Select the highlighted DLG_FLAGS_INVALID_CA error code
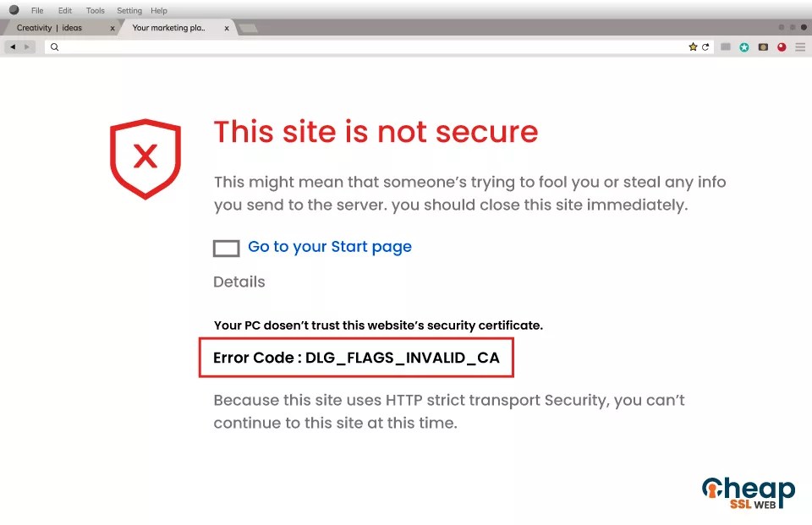Image resolution: width=812 pixels, height=525 pixels. click(356, 358)
